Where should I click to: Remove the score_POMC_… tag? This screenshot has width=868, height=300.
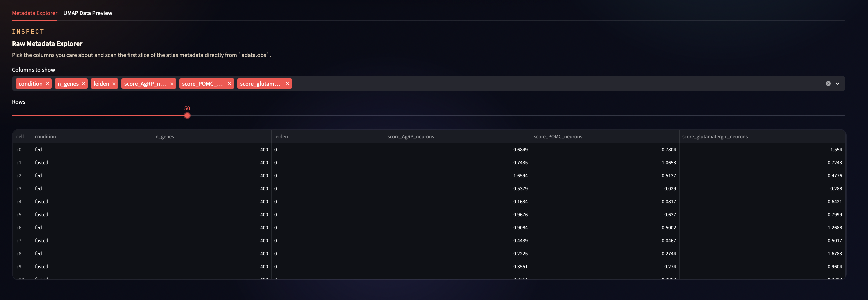(229, 84)
